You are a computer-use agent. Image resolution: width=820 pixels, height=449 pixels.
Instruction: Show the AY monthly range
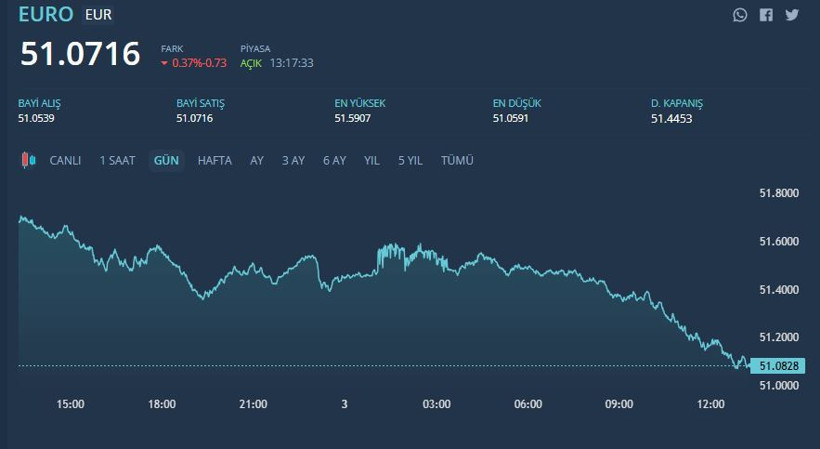point(257,160)
